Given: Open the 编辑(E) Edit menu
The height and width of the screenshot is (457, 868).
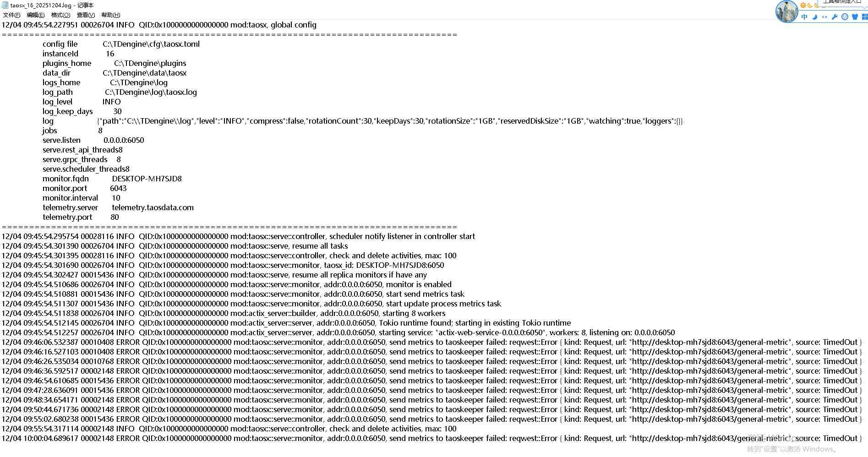Looking at the screenshot, I should [36, 15].
